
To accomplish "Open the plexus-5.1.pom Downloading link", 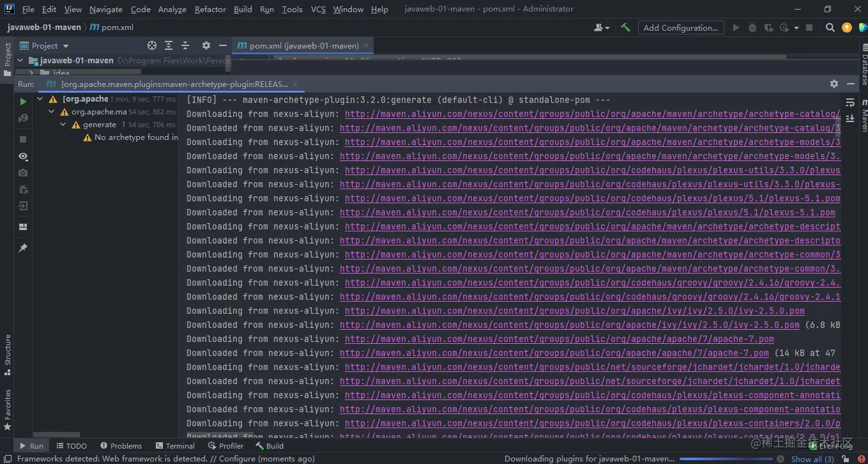I will click(x=593, y=199).
